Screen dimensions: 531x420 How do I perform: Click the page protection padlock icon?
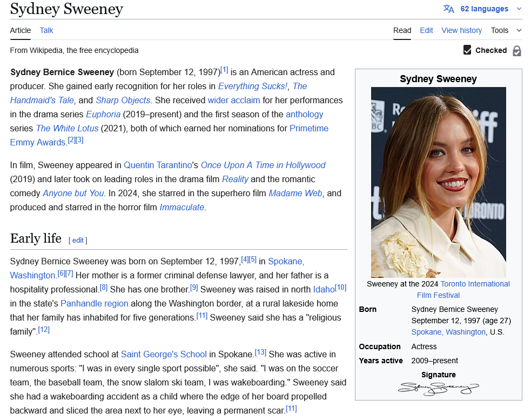click(517, 51)
